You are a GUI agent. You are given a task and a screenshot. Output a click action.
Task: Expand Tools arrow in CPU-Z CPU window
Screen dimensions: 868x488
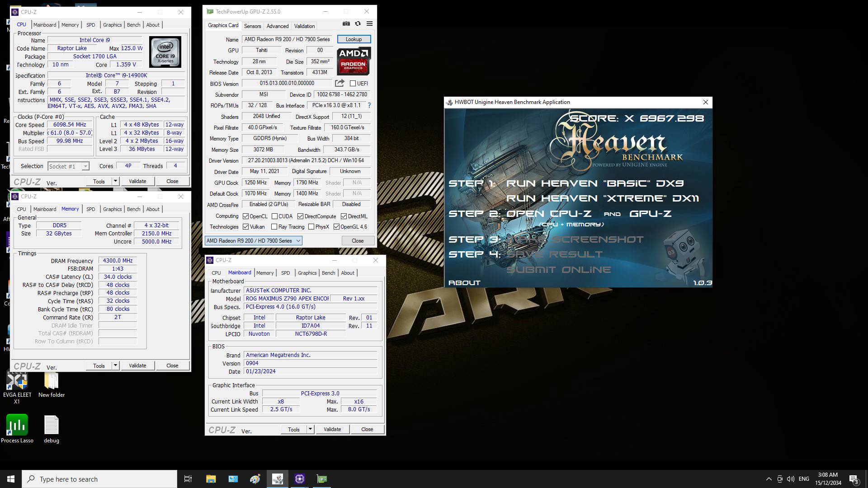coord(115,181)
